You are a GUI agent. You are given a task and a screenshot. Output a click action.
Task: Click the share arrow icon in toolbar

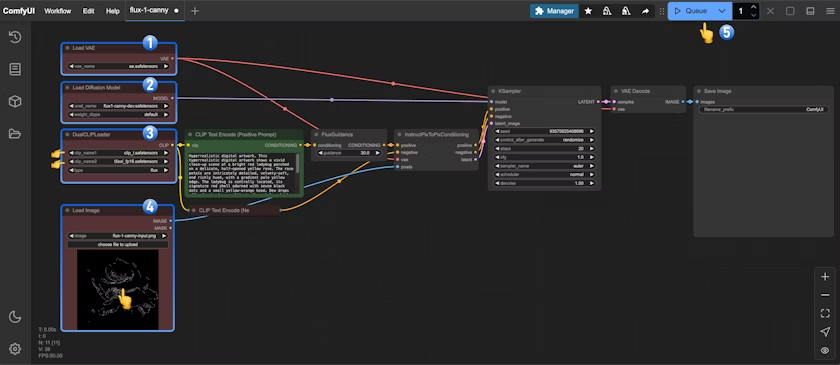645,11
